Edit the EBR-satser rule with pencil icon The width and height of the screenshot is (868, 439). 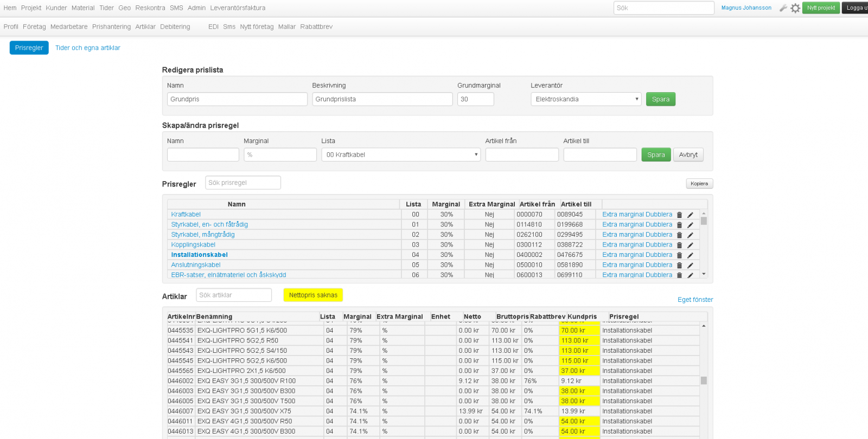tap(691, 275)
